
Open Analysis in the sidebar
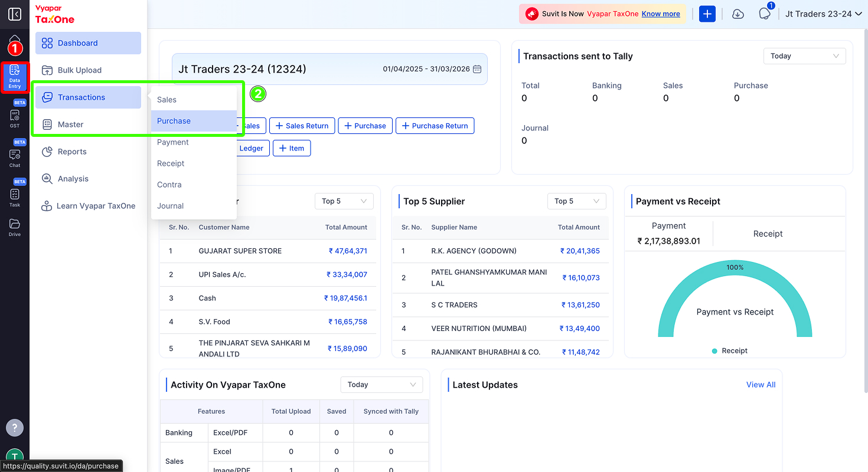tap(88, 179)
